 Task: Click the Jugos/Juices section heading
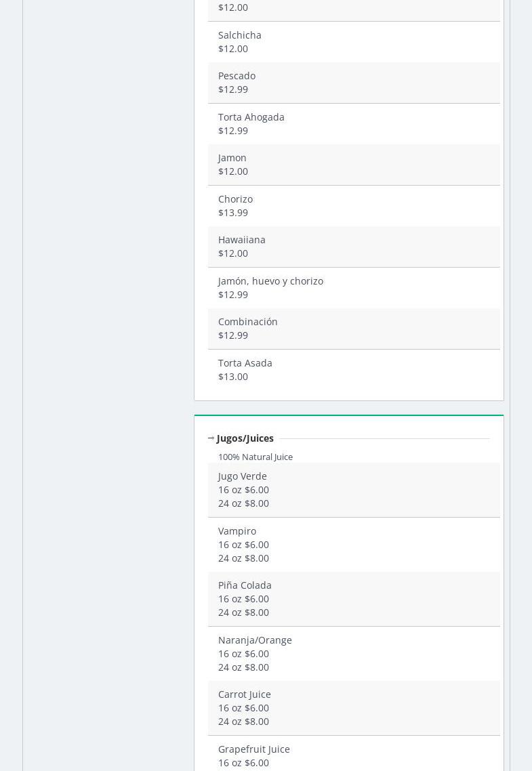[x=245, y=438]
